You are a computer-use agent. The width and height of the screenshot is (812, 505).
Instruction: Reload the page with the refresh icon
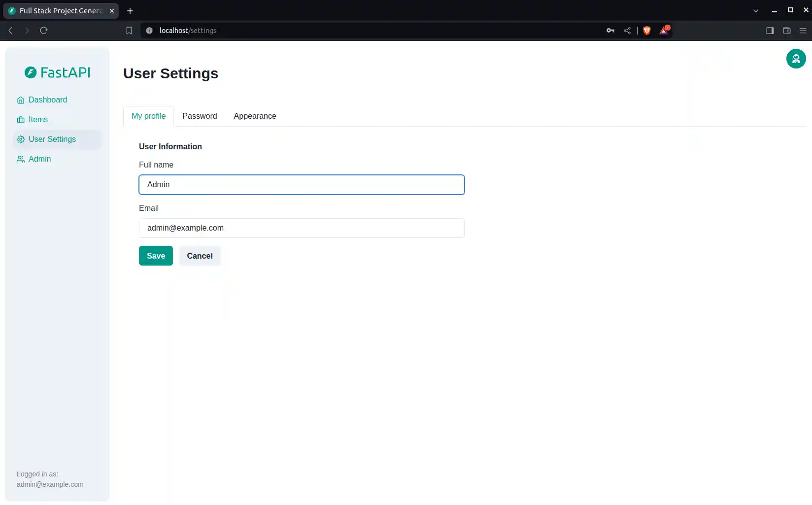44,30
